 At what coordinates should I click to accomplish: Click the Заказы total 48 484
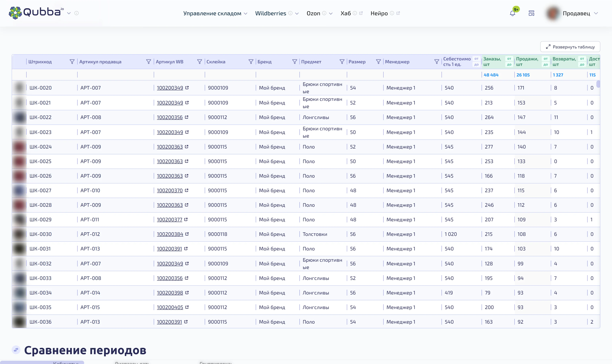491,75
